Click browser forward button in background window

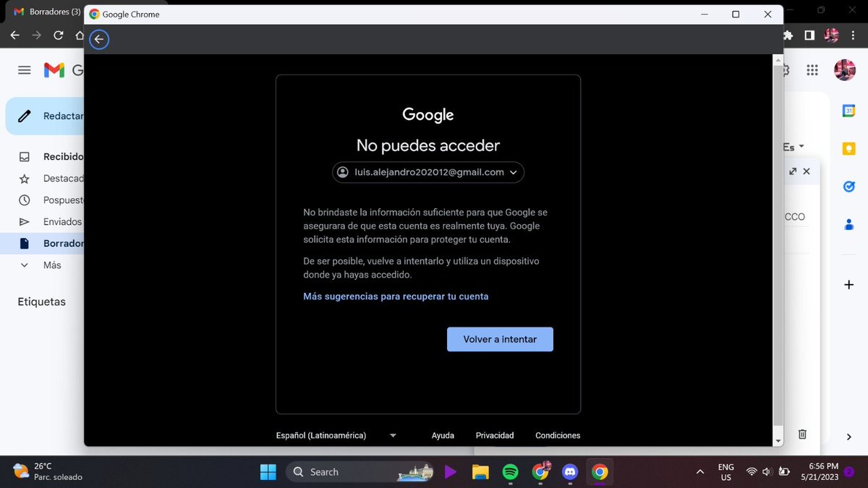pyautogui.click(x=37, y=35)
